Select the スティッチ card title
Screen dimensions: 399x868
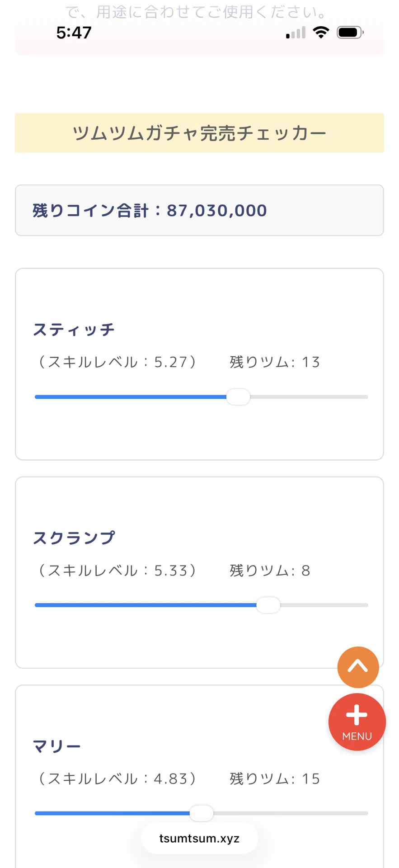click(74, 330)
